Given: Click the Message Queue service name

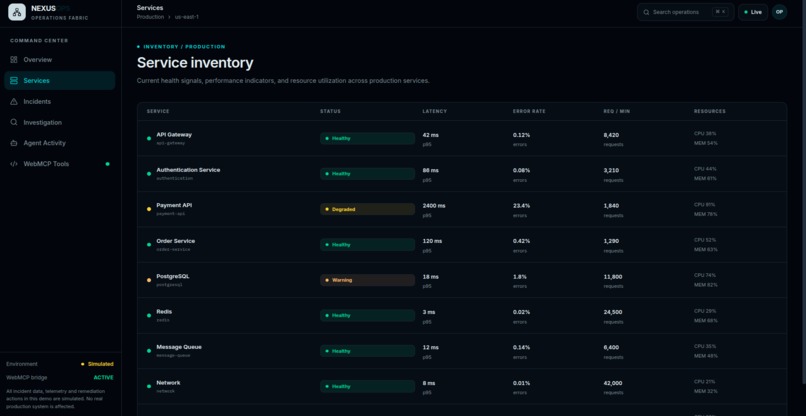Looking at the screenshot, I should point(179,347).
